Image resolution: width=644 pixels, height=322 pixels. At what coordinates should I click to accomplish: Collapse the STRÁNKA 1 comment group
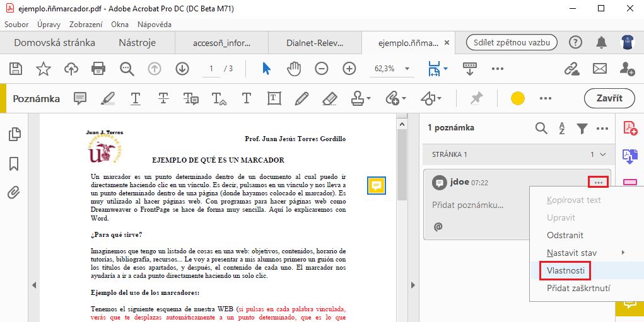tap(602, 154)
